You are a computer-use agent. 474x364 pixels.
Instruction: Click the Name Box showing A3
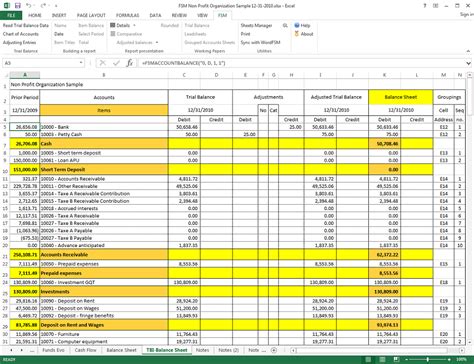(x=40, y=63)
